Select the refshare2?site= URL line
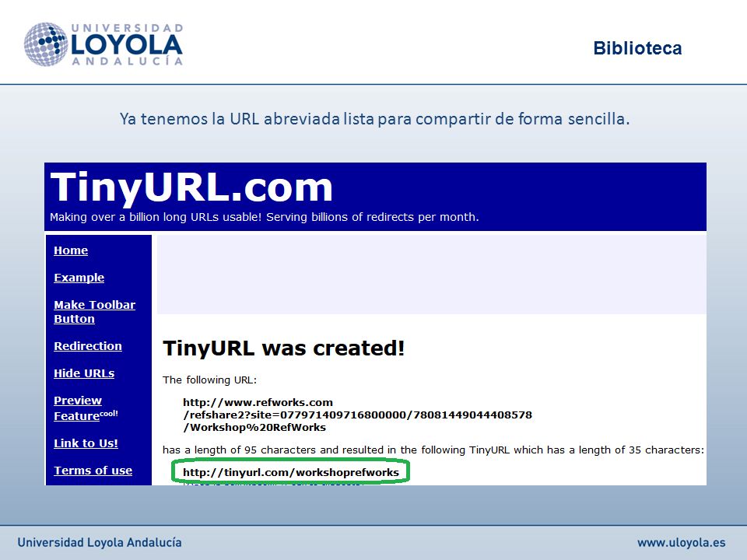Viewport: 747px width, 560px height. [357, 415]
